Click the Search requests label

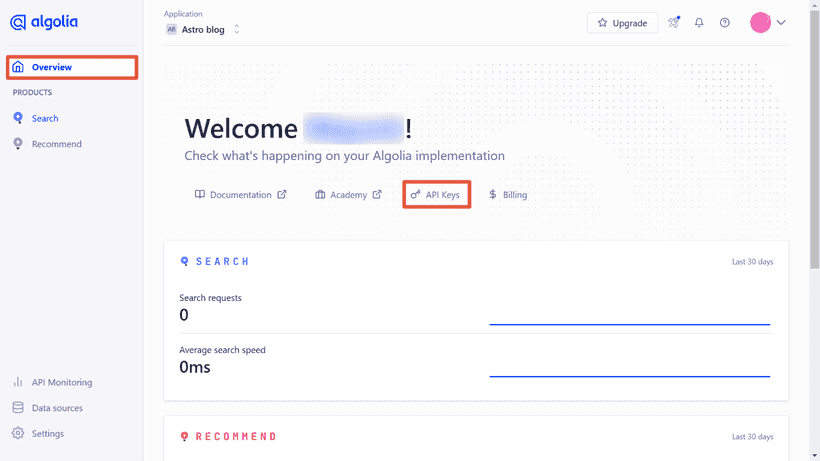(210, 298)
